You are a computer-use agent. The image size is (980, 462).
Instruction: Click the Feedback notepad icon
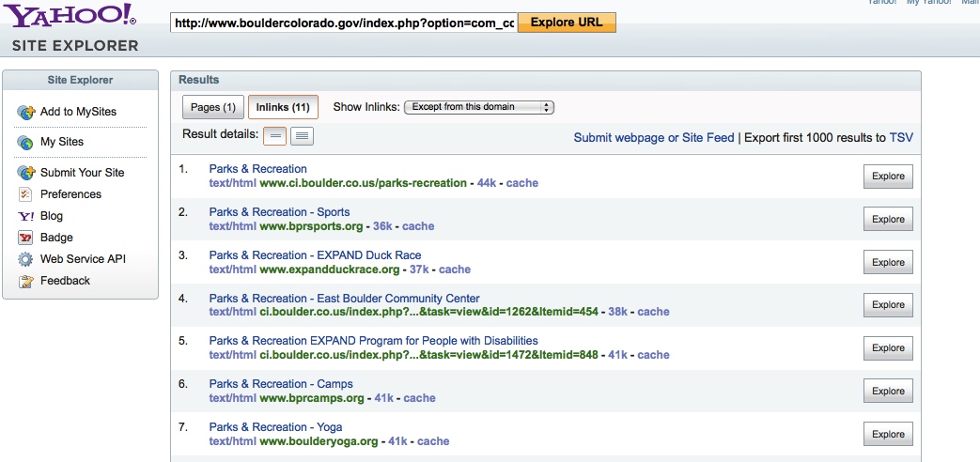pyautogui.click(x=25, y=281)
